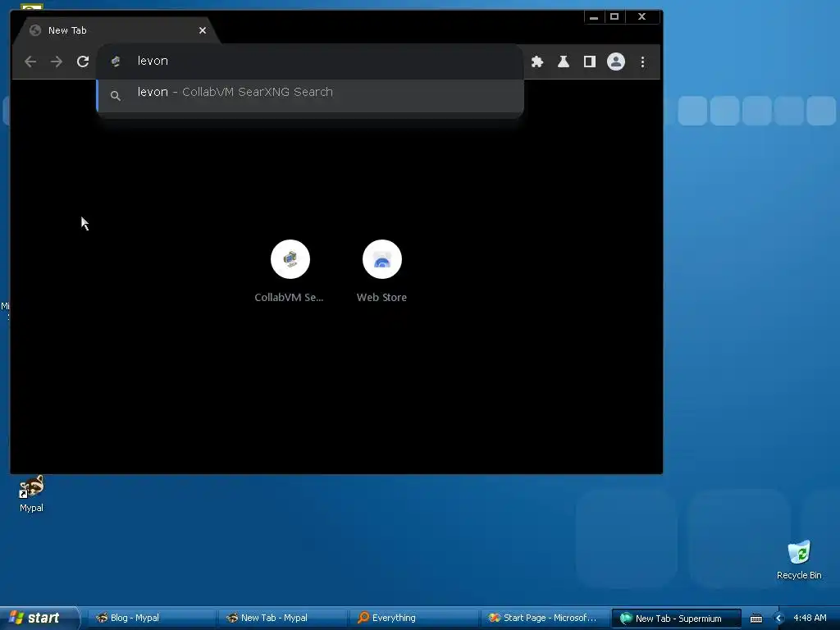Open the Web Store shortcut tile
Image resolution: width=840 pixels, height=630 pixels.
382,272
